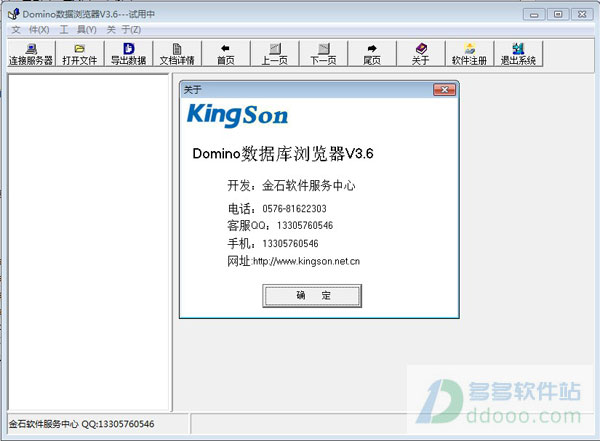Click the website link http://www.kingson.net.cn
The image size is (600, 441).
coord(307,261)
